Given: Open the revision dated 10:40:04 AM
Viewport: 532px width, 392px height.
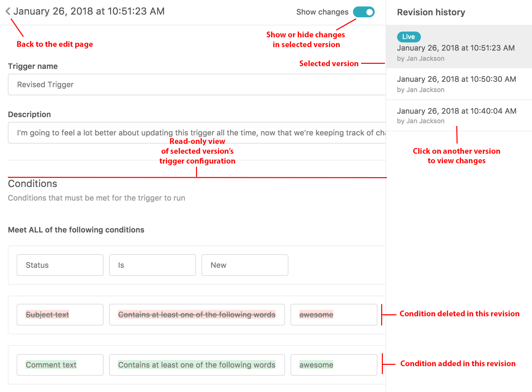Looking at the screenshot, I should point(456,111).
